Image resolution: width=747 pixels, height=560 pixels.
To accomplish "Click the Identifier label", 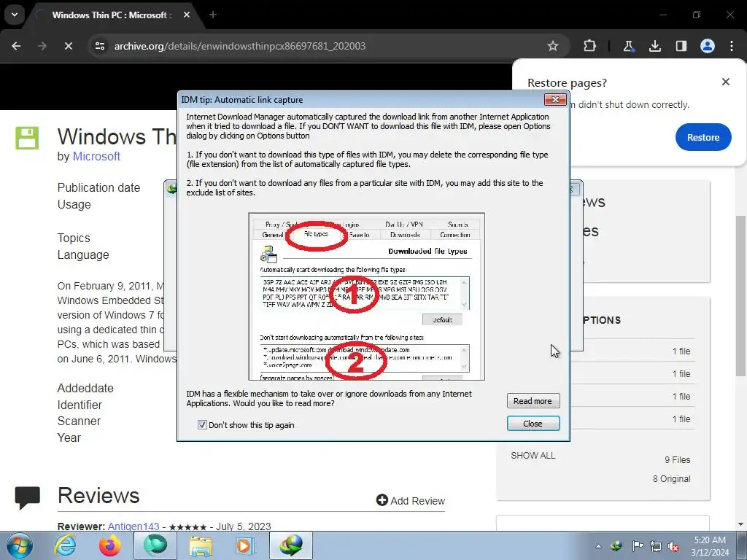I will coord(80,405).
